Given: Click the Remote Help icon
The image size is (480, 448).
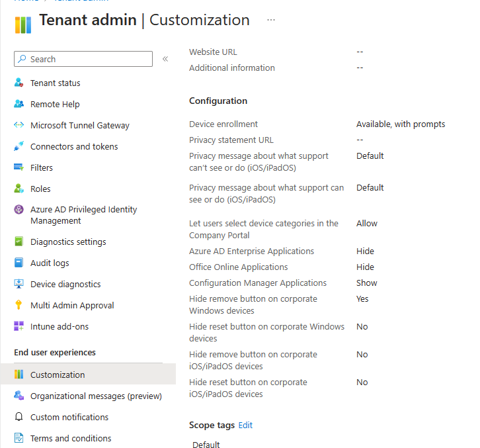Looking at the screenshot, I should pos(19,104).
